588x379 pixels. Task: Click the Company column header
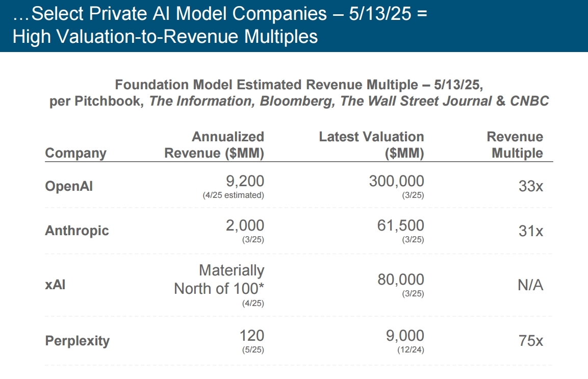(x=75, y=153)
